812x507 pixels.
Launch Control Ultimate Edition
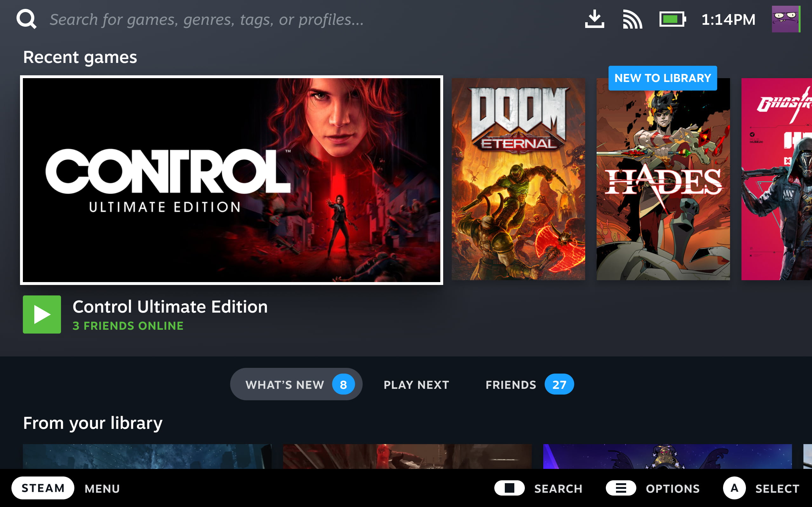pos(42,314)
